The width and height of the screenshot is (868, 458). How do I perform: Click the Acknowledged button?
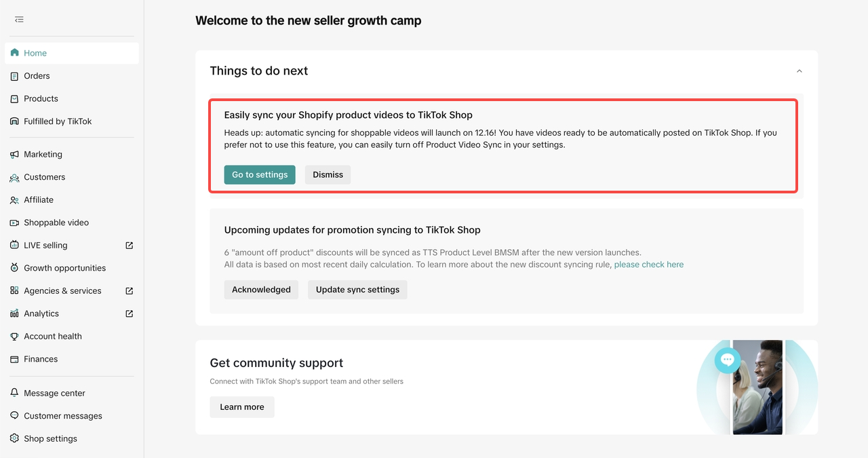(261, 290)
